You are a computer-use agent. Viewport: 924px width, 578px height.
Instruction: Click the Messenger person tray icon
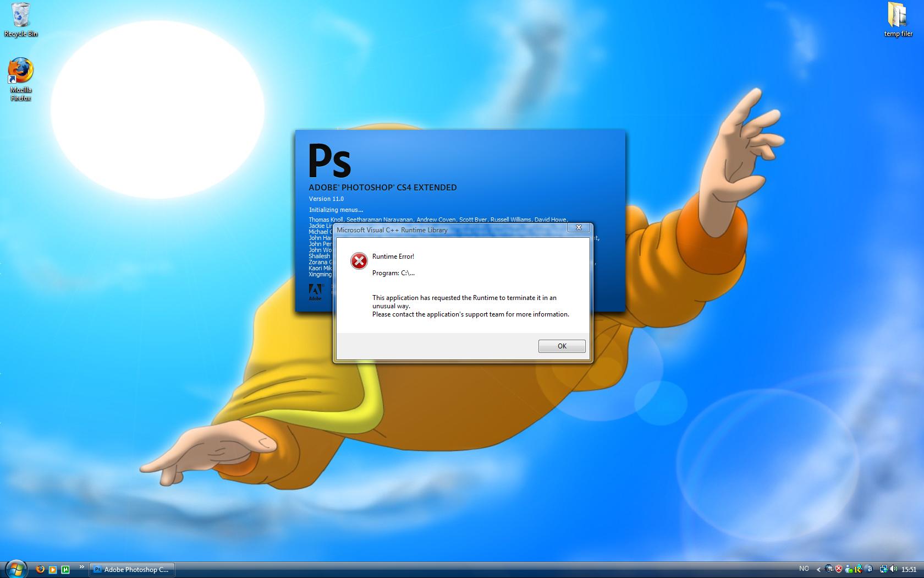click(849, 569)
